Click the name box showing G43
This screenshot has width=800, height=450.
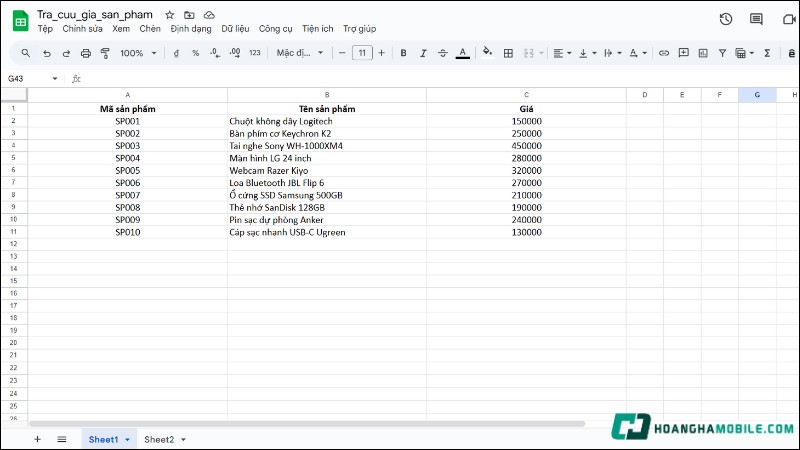pyautogui.click(x=31, y=79)
